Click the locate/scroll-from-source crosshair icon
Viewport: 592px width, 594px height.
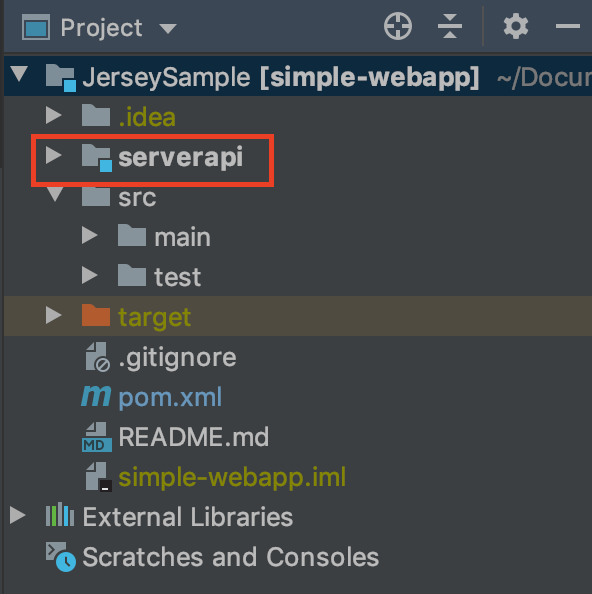click(397, 26)
